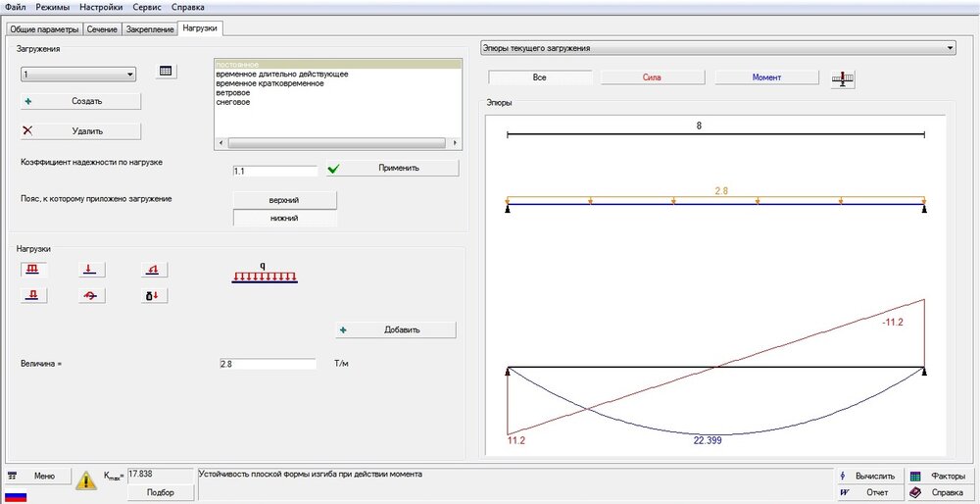Screen dimensions: 980x504
Task: Select the partial distributed load icon
Action: [30, 295]
